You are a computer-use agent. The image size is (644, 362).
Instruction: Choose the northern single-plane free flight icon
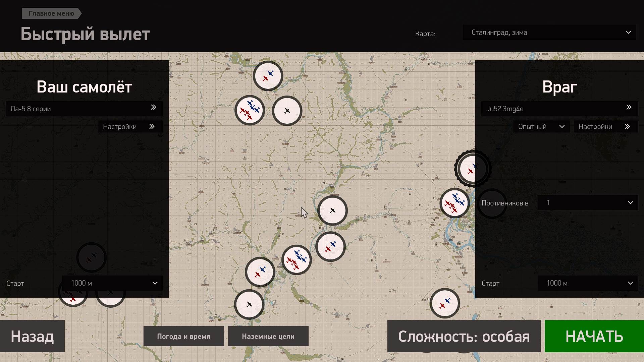[287, 111]
